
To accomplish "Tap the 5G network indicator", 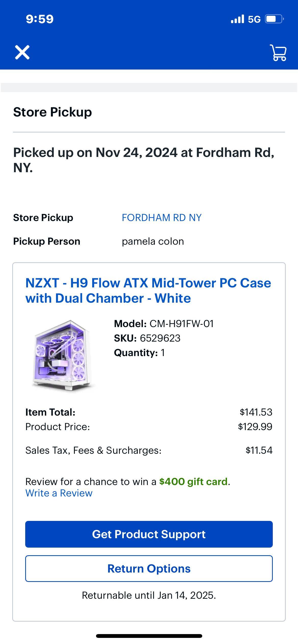I will 254,19.
